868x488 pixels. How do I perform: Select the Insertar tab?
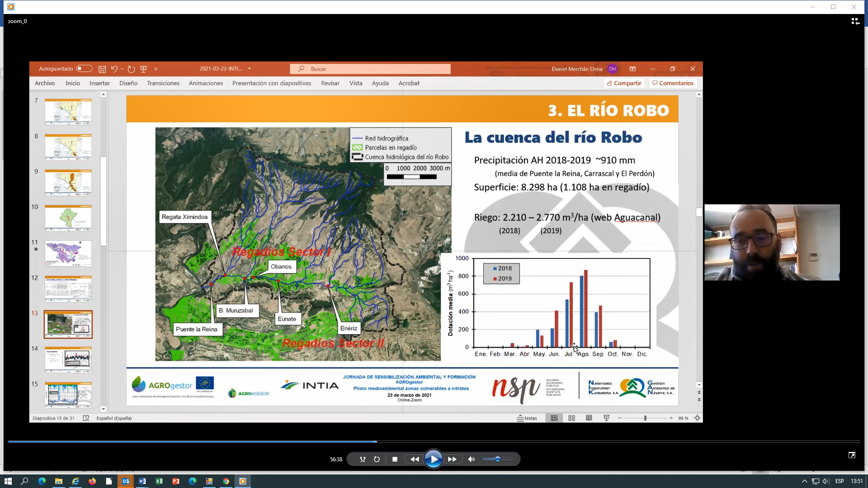pyautogui.click(x=99, y=83)
